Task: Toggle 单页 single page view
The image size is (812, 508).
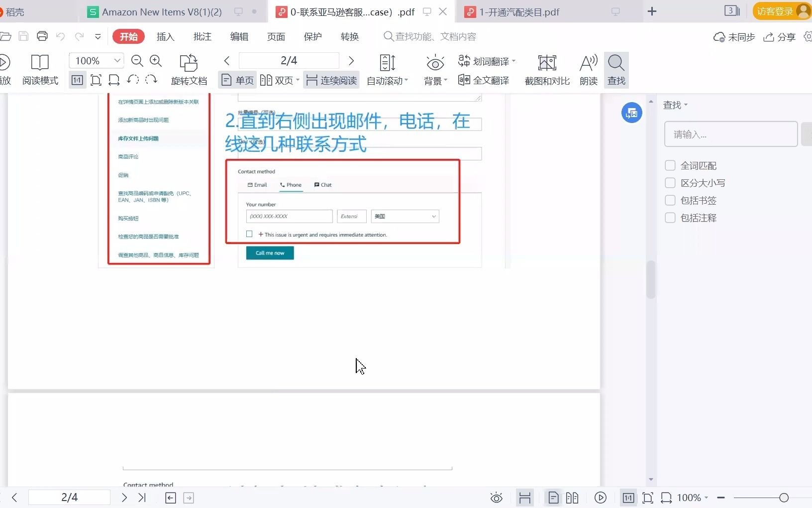Action: tap(237, 80)
